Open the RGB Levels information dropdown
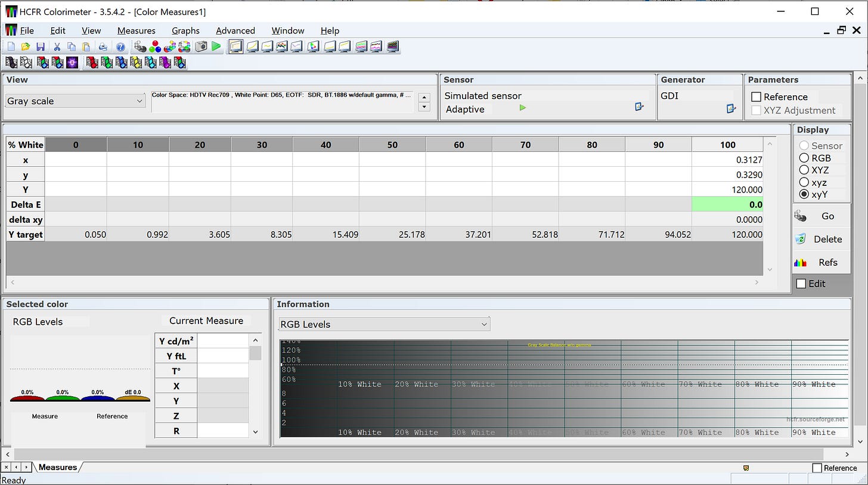Viewport: 868px width, 485px height. tap(384, 324)
